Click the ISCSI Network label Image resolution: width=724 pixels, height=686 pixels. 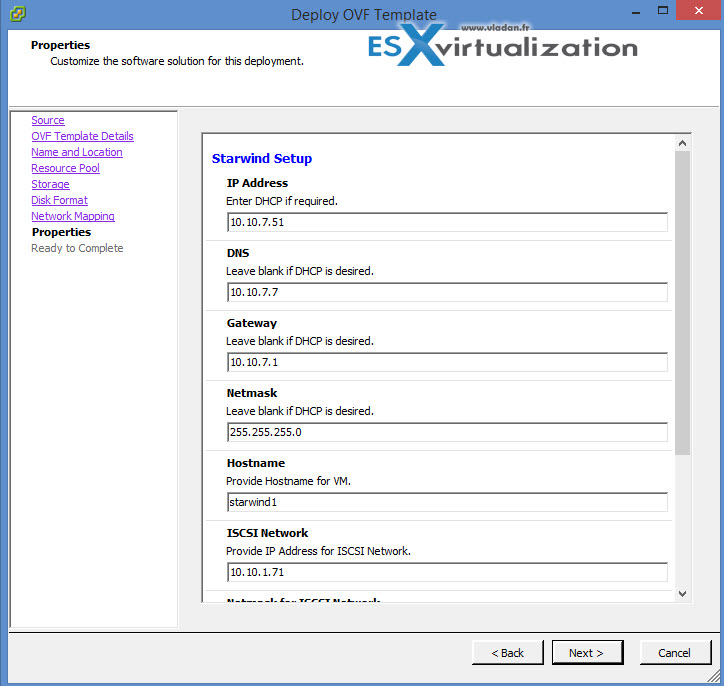[x=267, y=533]
